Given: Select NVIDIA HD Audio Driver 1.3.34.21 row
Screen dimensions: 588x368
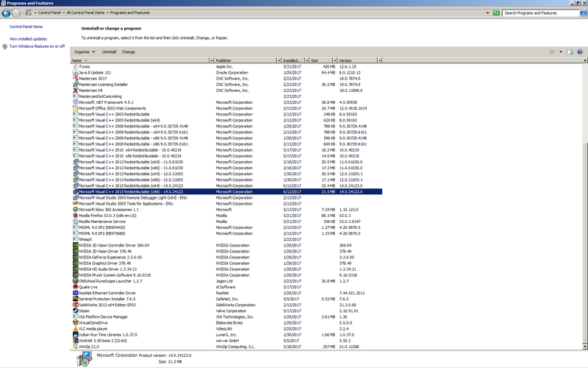Looking at the screenshot, I should (226, 269).
